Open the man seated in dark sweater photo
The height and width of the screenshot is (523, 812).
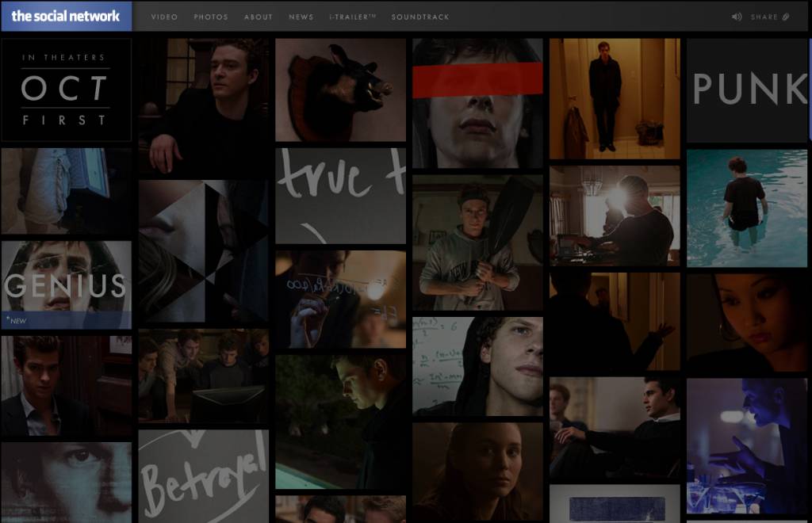(x=204, y=105)
